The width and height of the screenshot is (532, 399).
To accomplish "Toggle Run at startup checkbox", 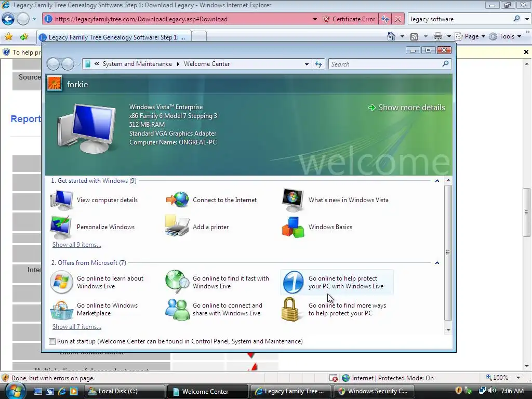I will [x=52, y=342].
